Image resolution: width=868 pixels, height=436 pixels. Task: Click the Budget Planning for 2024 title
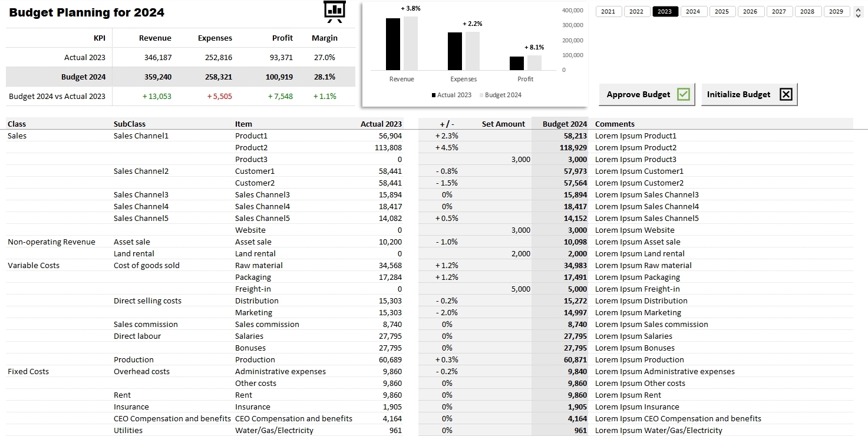pos(87,12)
